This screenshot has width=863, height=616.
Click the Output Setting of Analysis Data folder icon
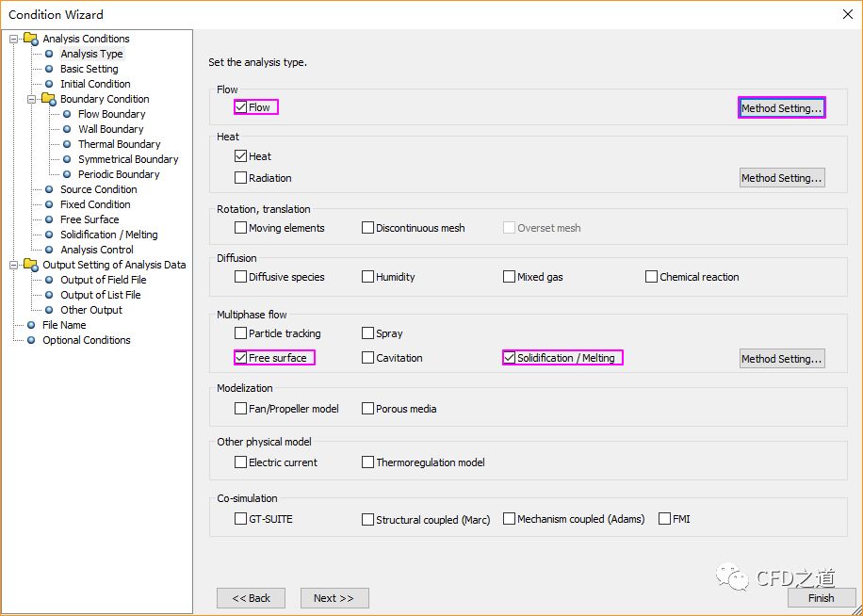click(31, 265)
